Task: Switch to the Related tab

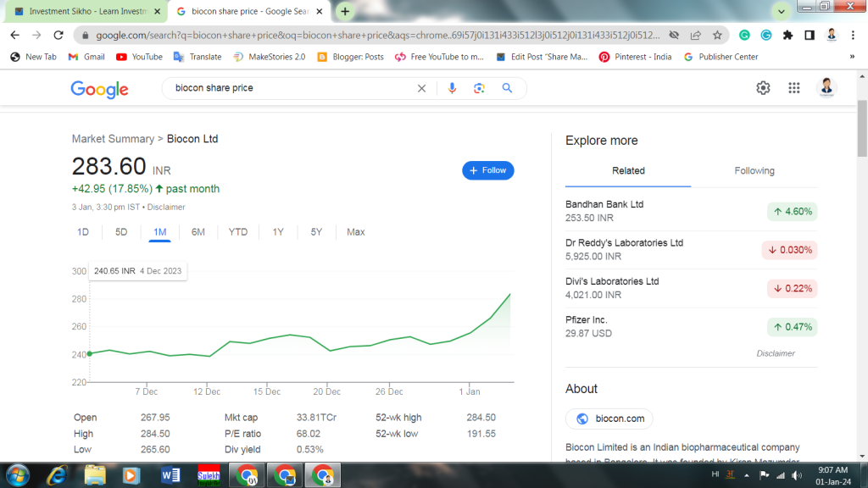Action: coord(628,171)
